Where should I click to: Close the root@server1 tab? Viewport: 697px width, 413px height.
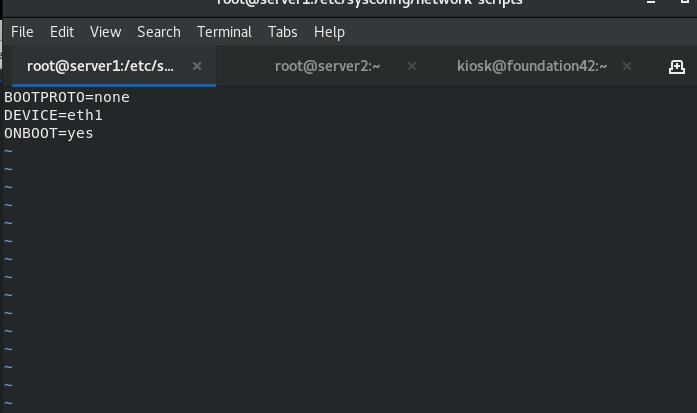click(x=197, y=66)
